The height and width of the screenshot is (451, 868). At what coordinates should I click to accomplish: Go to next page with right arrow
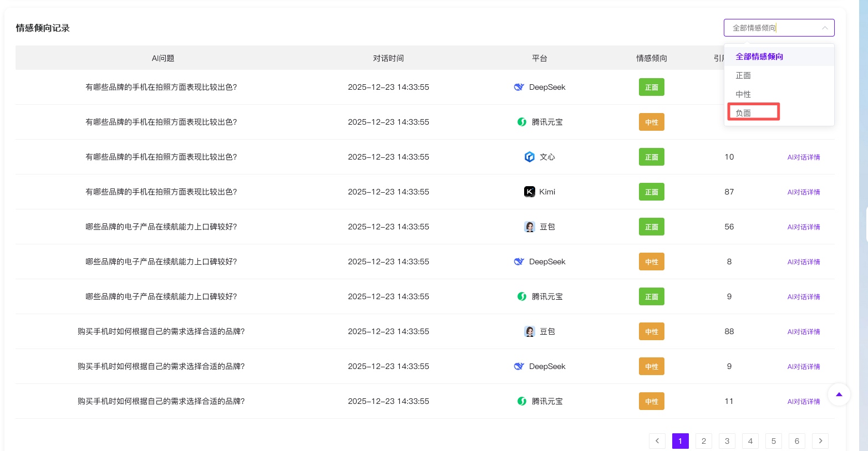[820, 441]
